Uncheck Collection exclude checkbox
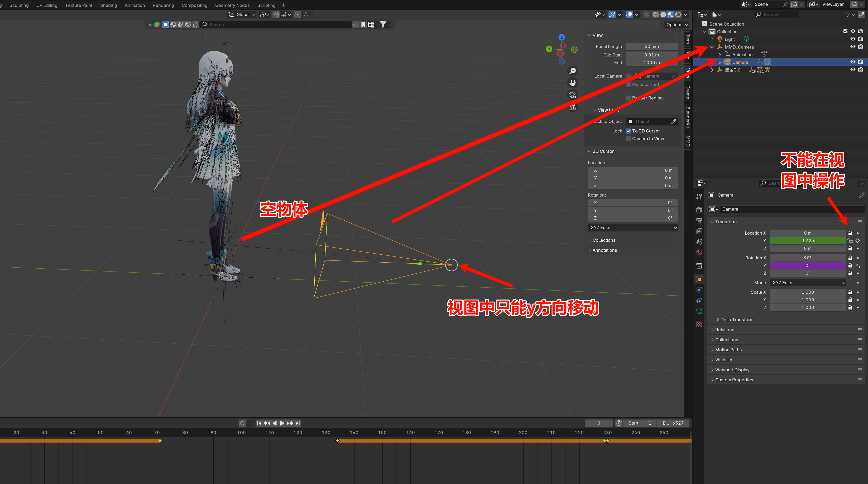868x484 pixels. 845,31
